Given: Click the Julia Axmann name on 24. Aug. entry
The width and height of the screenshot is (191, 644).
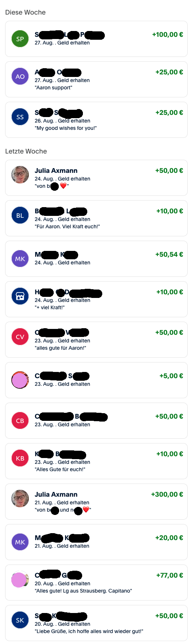Looking at the screenshot, I should pyautogui.click(x=56, y=171).
